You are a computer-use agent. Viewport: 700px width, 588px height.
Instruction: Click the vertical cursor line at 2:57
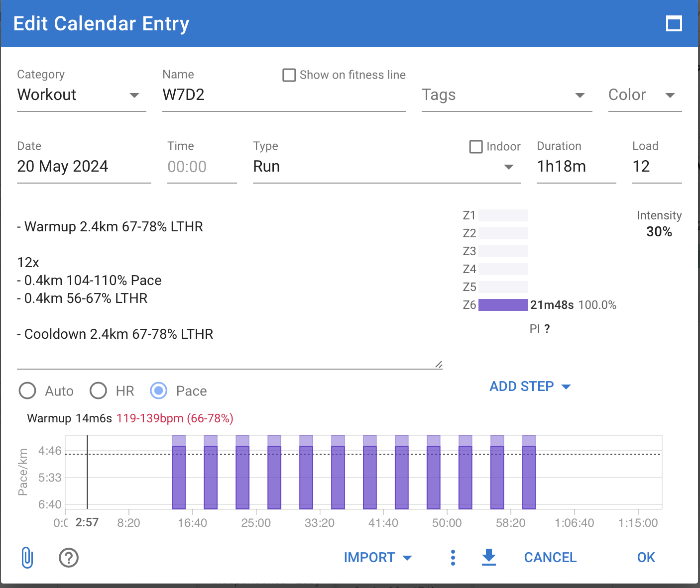(87, 472)
